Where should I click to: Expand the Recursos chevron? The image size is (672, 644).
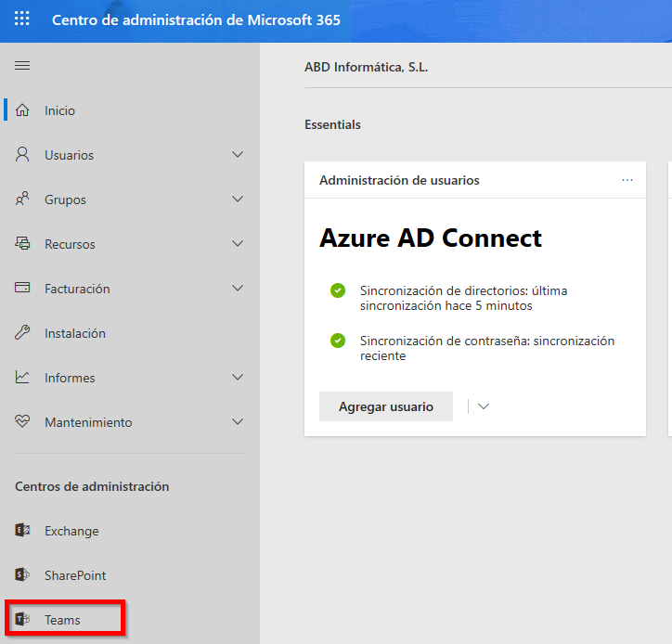238,243
